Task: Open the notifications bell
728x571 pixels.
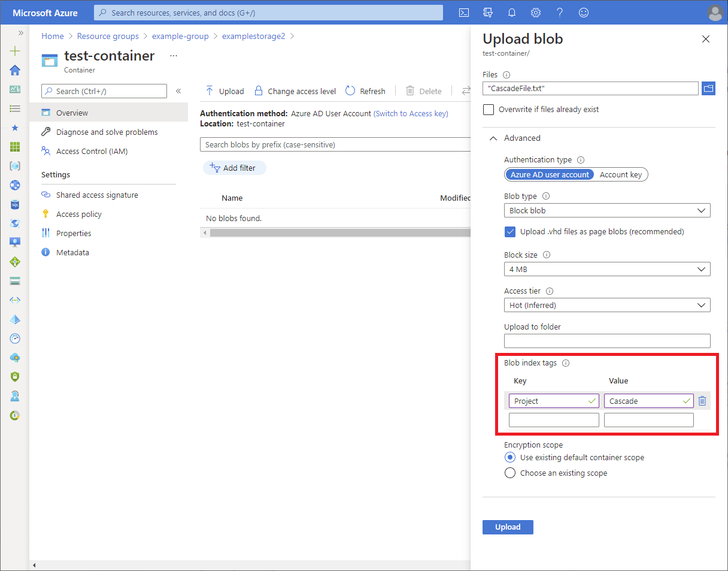Action: click(x=512, y=13)
